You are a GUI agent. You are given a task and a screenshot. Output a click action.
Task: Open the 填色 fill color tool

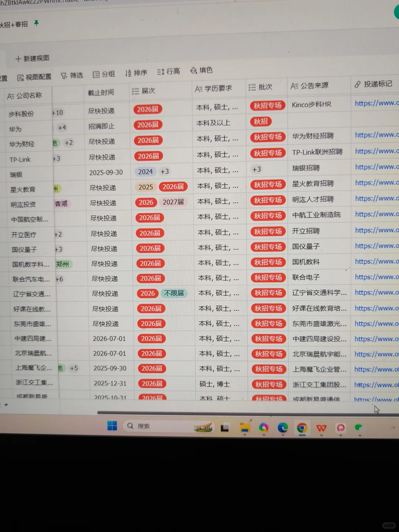[201, 70]
